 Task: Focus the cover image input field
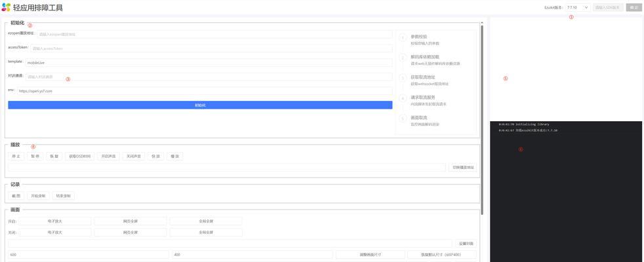click(230, 244)
